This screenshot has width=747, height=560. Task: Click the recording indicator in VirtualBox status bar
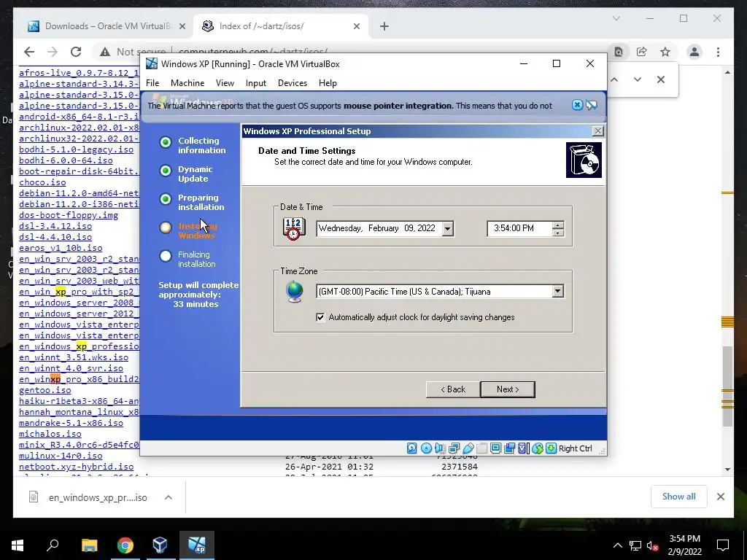[x=509, y=448]
